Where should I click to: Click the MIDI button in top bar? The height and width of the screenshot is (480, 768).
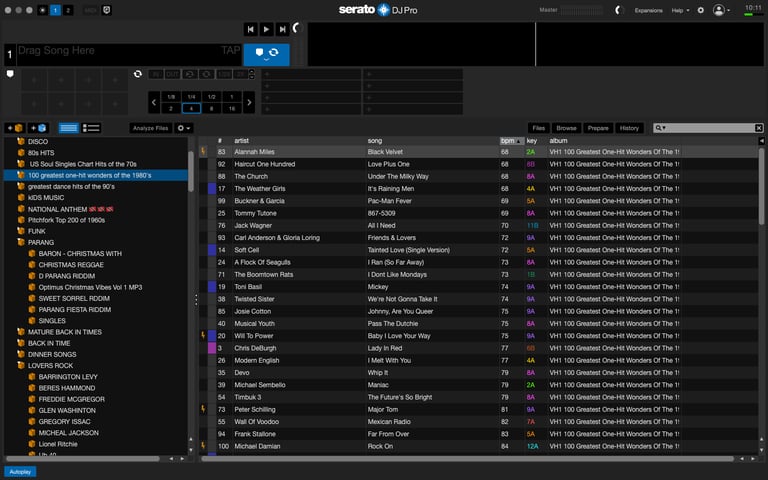coord(90,10)
